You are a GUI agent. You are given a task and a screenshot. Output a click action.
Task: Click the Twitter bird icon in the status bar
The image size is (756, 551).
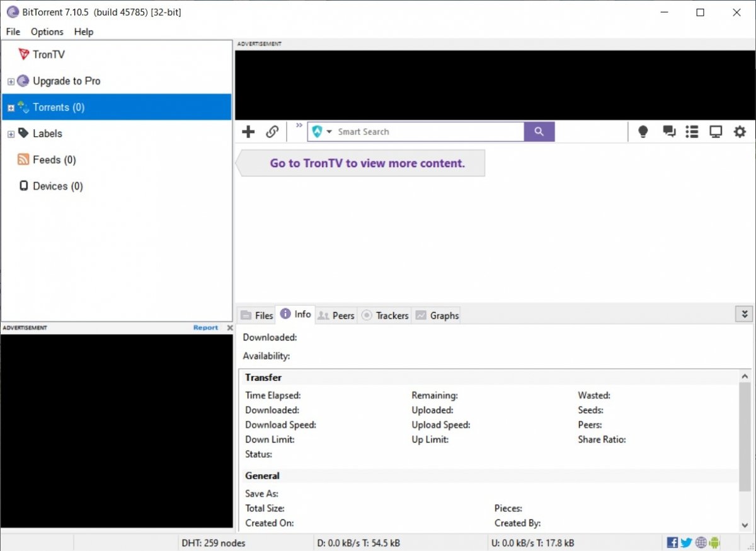[686, 542]
